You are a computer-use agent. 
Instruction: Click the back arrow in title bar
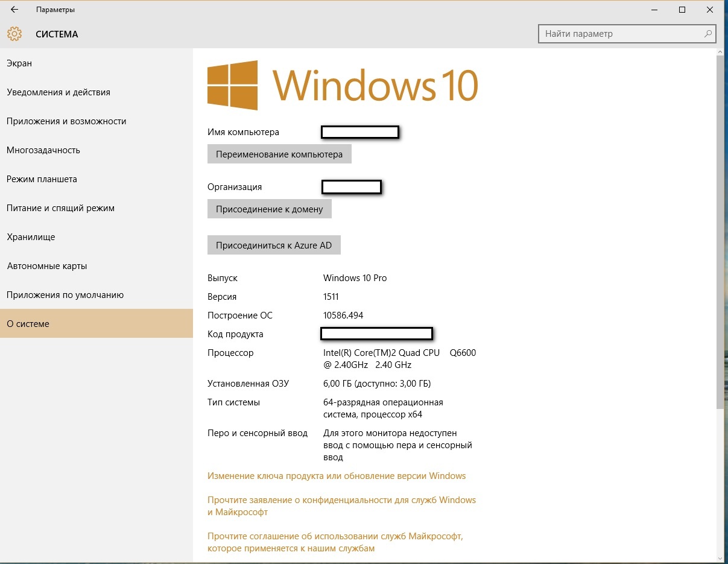point(14,10)
